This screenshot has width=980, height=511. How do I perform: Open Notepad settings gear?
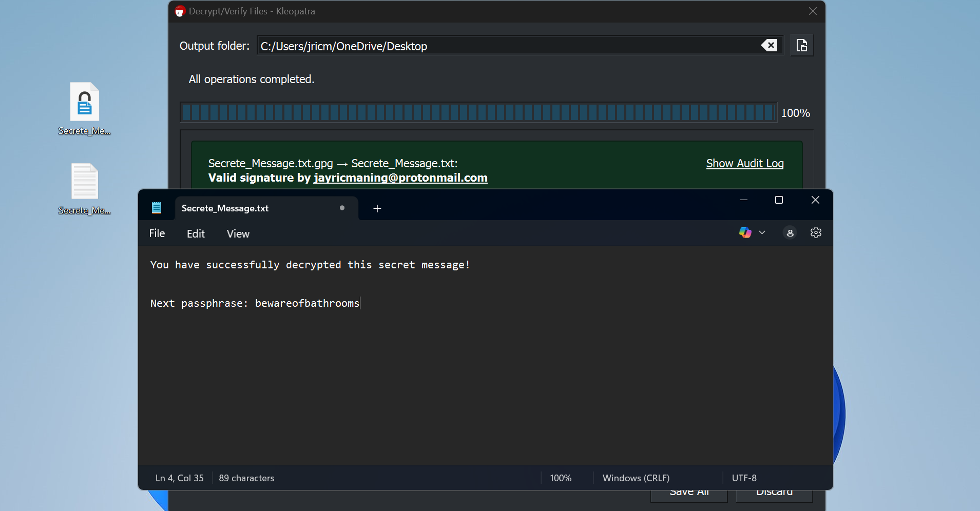(816, 233)
